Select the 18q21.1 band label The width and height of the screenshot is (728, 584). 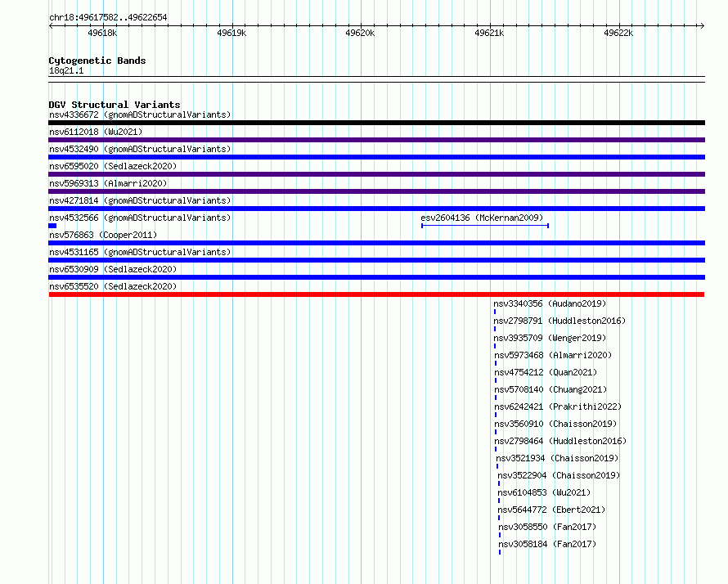point(66,70)
